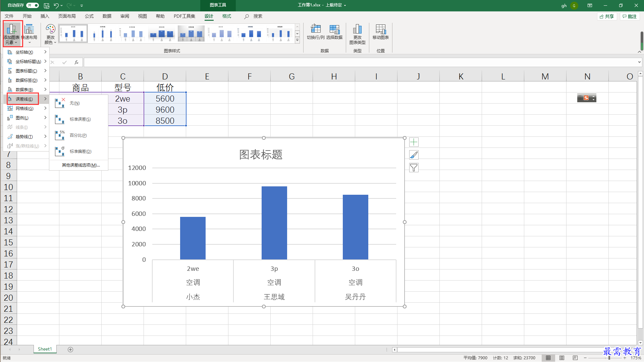This screenshot has width=644, height=362.
Task: Expand the Chart Title submenu
Action: pyautogui.click(x=26, y=71)
